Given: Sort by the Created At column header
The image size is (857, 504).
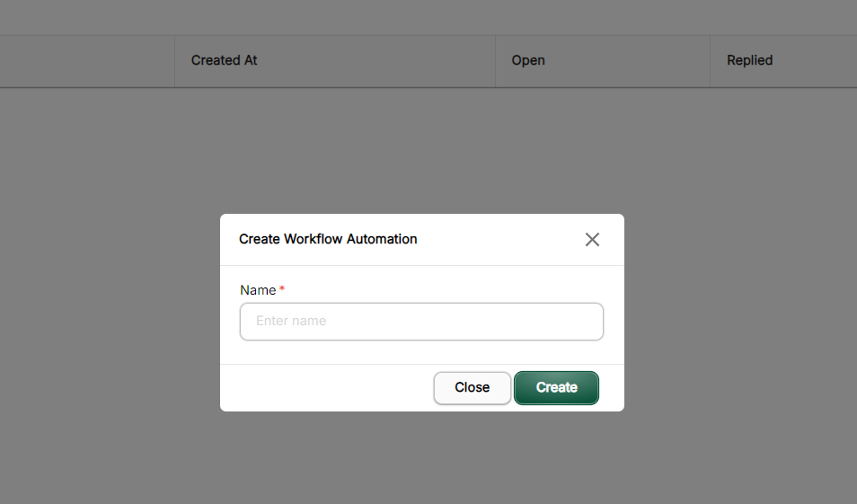Looking at the screenshot, I should pyautogui.click(x=225, y=60).
